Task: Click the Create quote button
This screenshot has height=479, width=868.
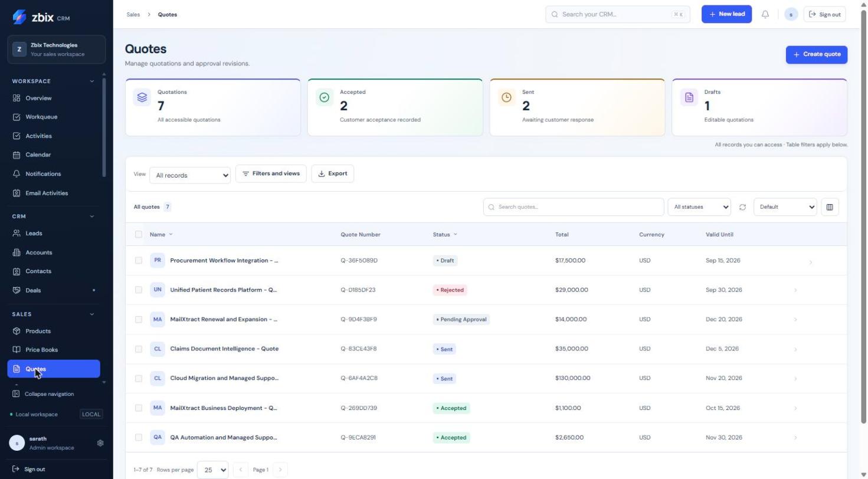Action: [x=817, y=54]
